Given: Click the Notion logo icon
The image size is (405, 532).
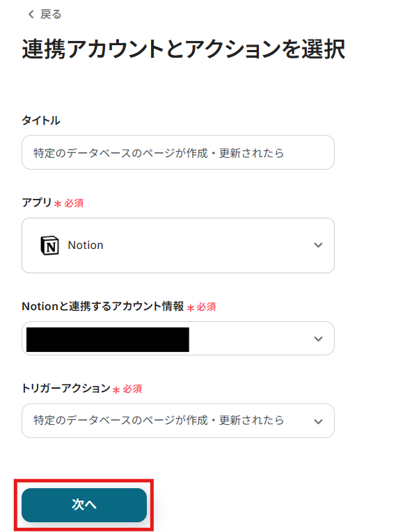Looking at the screenshot, I should 49,245.
